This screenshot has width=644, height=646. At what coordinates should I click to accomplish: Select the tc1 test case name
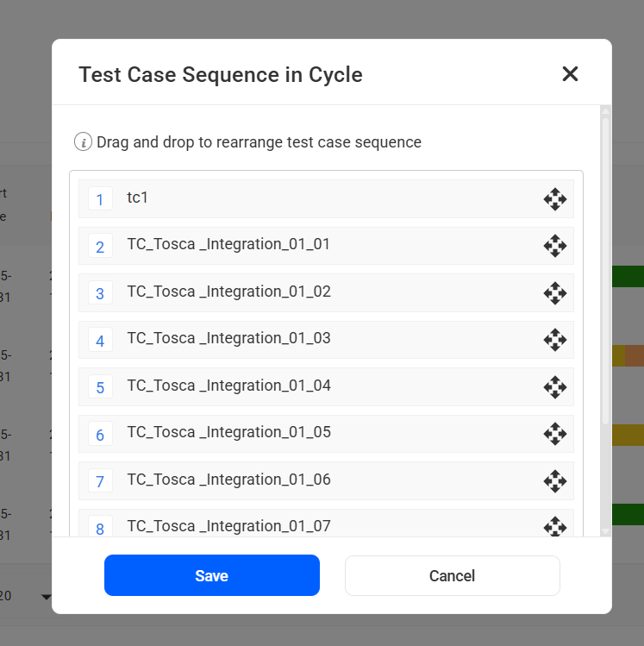tap(138, 198)
